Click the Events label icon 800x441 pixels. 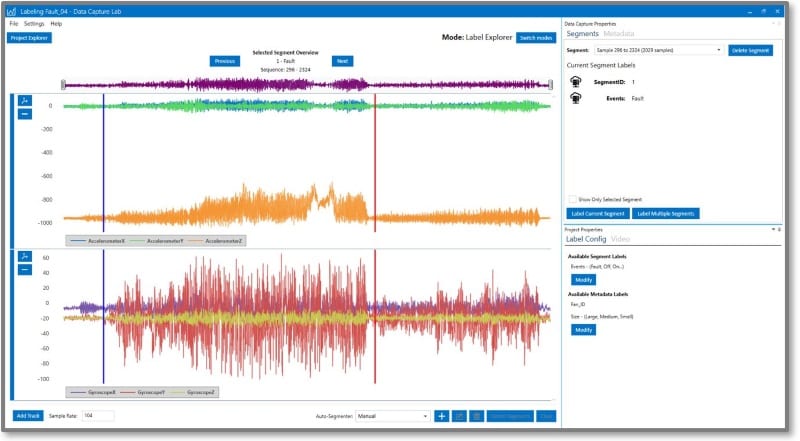(576, 99)
